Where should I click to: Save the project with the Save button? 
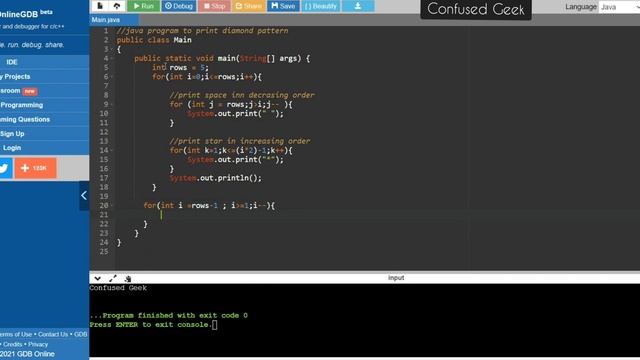pos(283,6)
